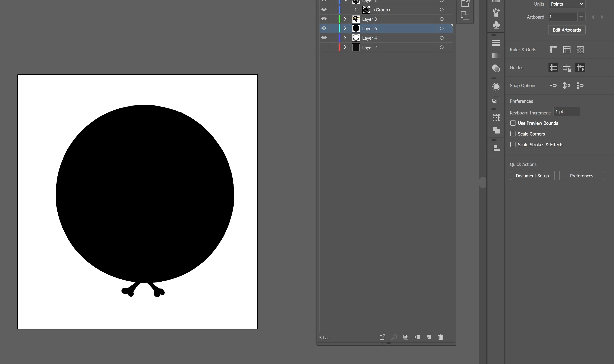Click the lock guides icon
Viewport: 614px width, 364px height.
567,68
